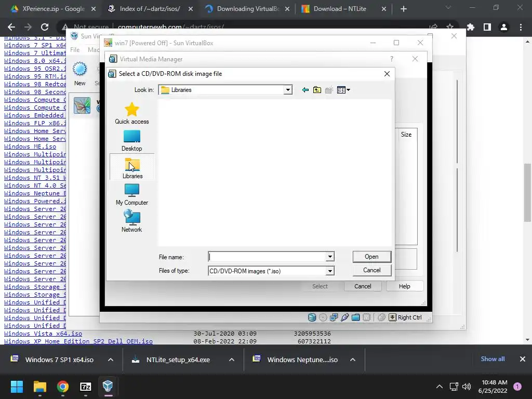
Task: Switch to Index of /~dartz/isos/ tab
Action: click(x=150, y=9)
